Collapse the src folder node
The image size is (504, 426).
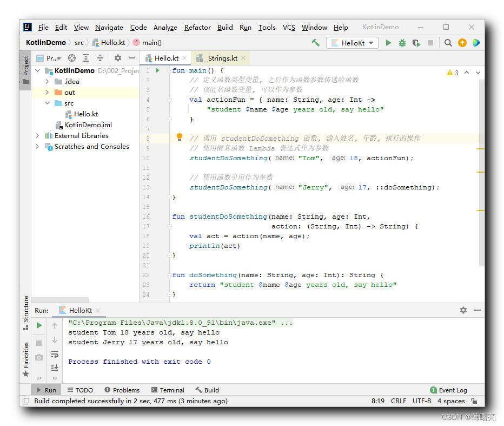[47, 103]
